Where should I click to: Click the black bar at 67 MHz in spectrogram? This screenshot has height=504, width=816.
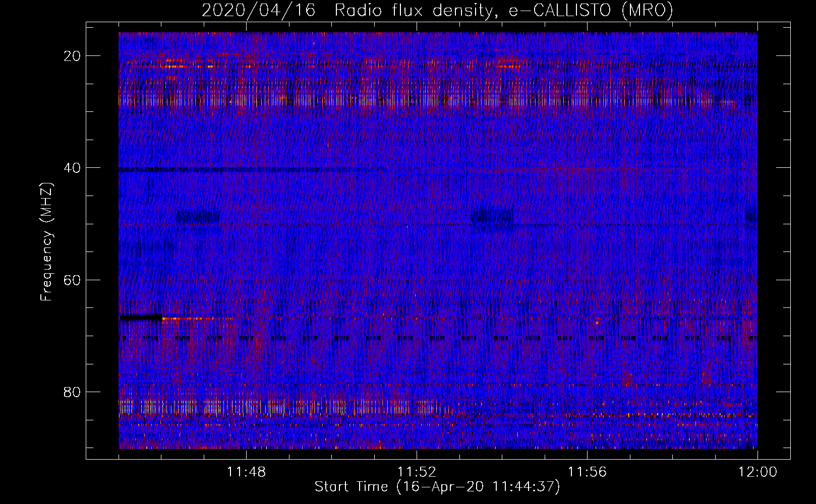point(141,318)
